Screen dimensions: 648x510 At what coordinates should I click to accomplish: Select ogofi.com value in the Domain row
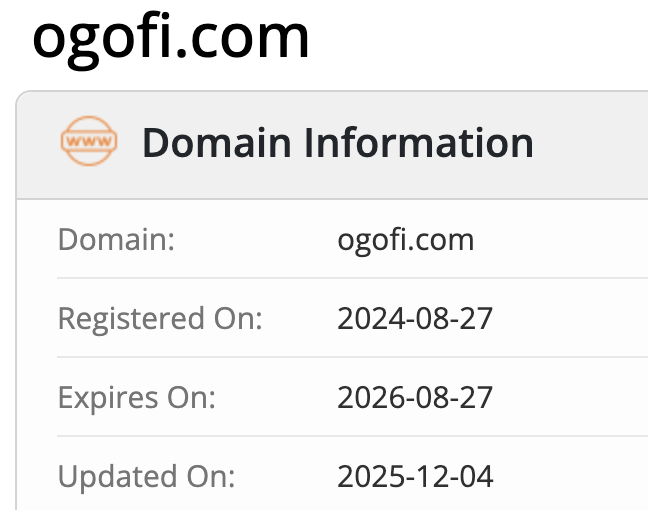point(405,240)
